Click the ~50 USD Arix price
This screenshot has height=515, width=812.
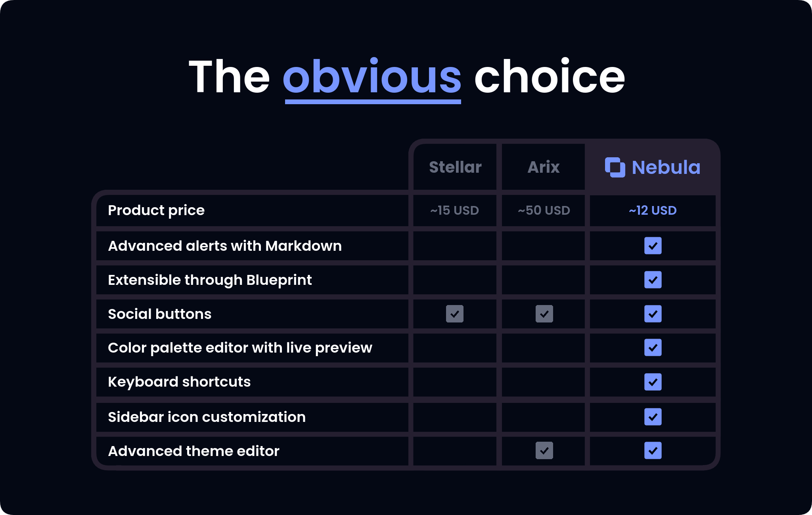tap(544, 210)
